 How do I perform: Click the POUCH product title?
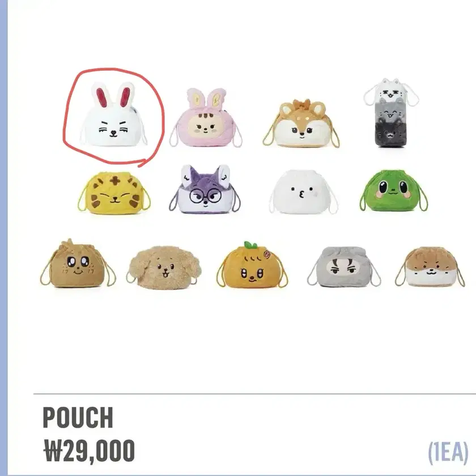point(78,418)
